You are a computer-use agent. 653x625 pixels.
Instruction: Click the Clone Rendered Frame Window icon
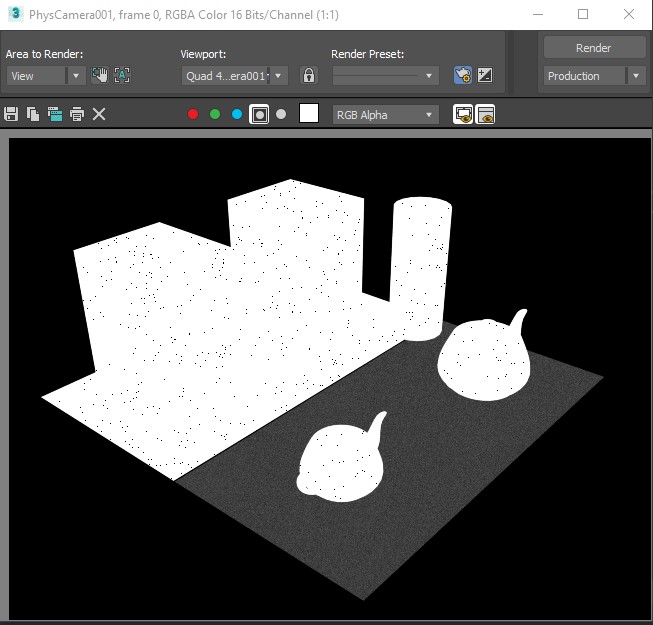coord(55,114)
